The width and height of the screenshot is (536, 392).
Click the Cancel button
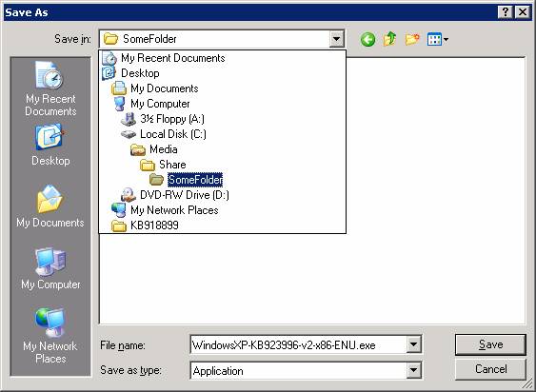pos(490,369)
